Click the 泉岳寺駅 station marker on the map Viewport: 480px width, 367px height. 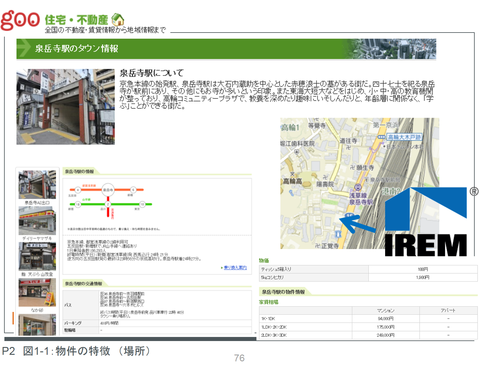point(358,187)
